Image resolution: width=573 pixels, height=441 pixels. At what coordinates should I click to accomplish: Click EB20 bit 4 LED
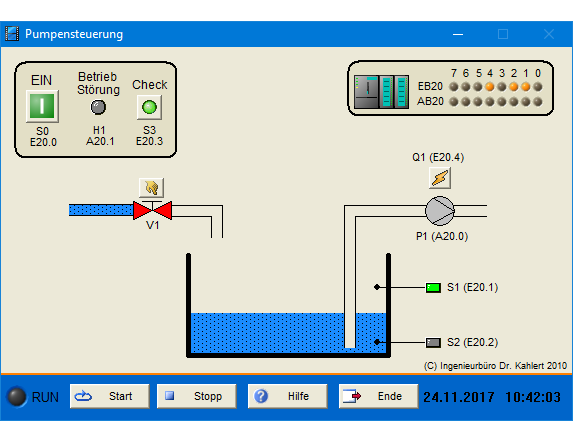(490, 87)
